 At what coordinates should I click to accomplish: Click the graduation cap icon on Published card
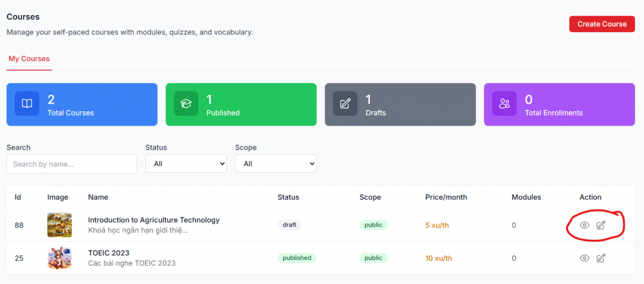[186, 104]
